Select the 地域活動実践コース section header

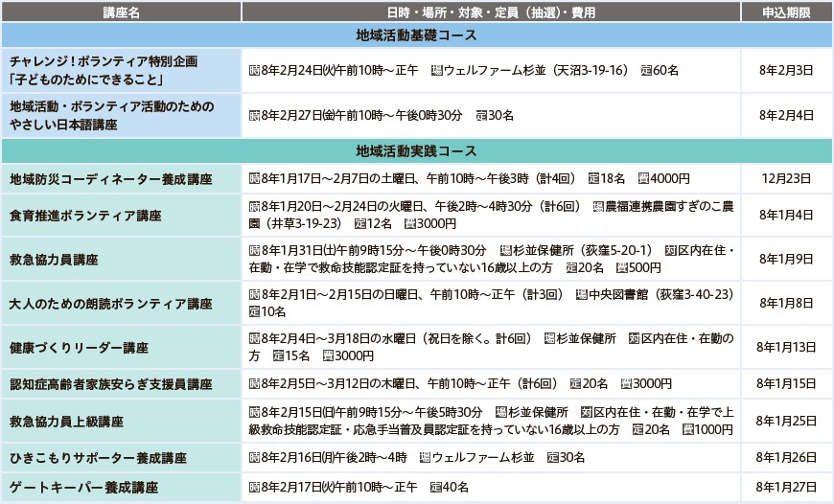(416, 150)
